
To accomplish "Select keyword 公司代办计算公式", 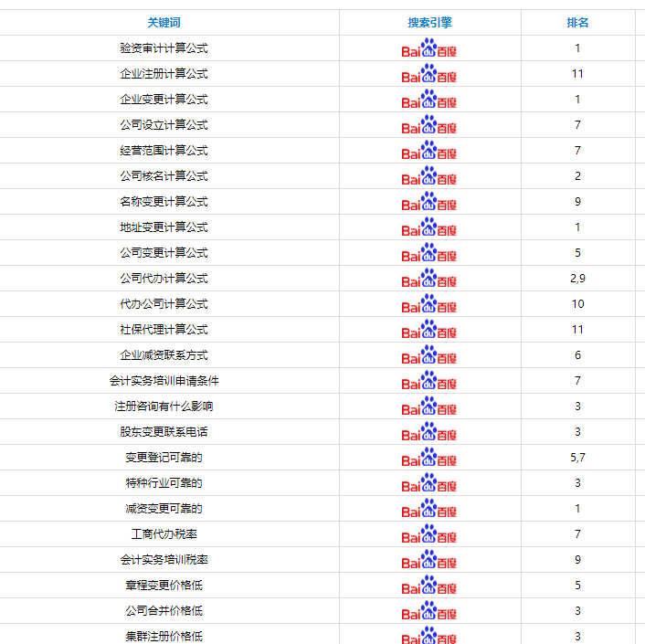I will pyautogui.click(x=164, y=278).
